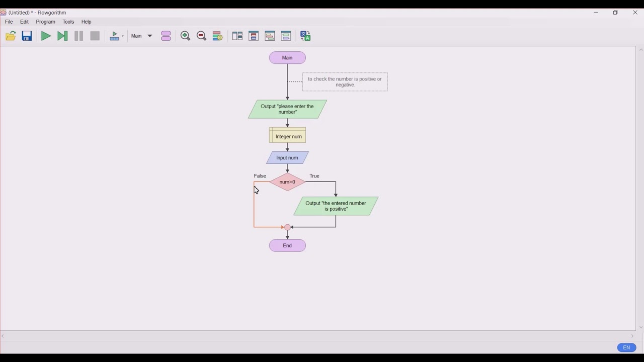The height and width of the screenshot is (362, 644).
Task: Click the vertical scrollbar up arrow
Action: [640, 50]
